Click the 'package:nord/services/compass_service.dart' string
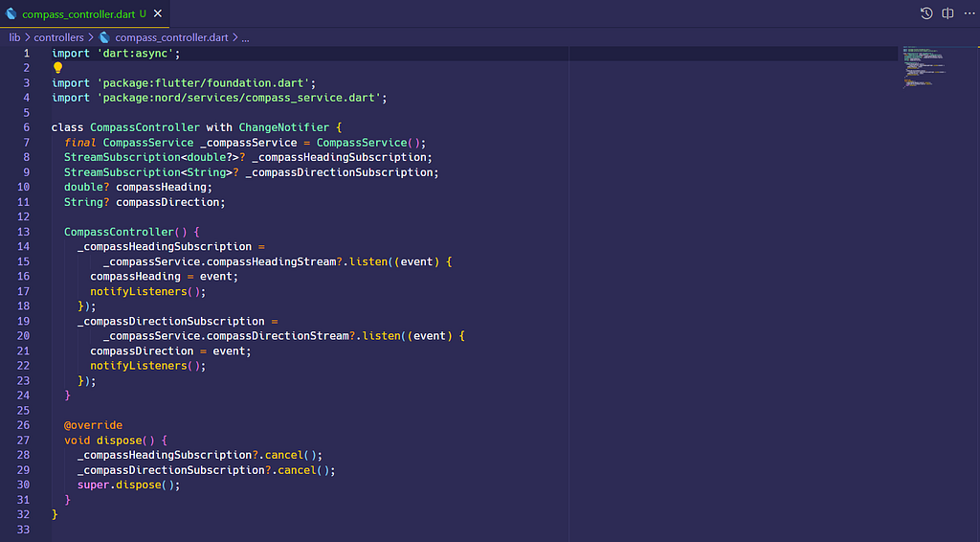 (238, 98)
